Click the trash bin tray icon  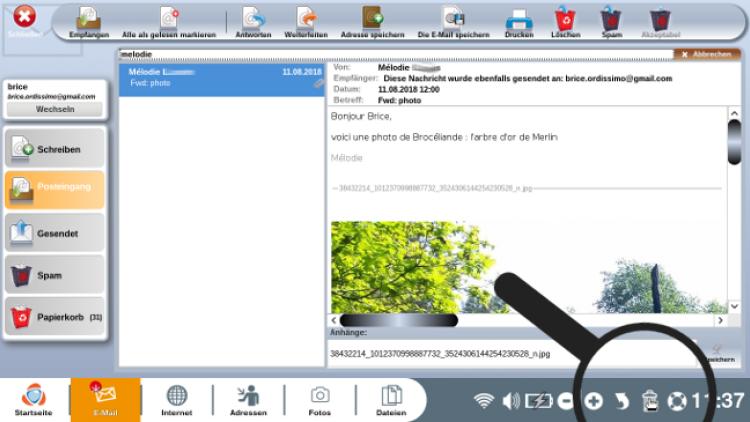[x=650, y=401]
